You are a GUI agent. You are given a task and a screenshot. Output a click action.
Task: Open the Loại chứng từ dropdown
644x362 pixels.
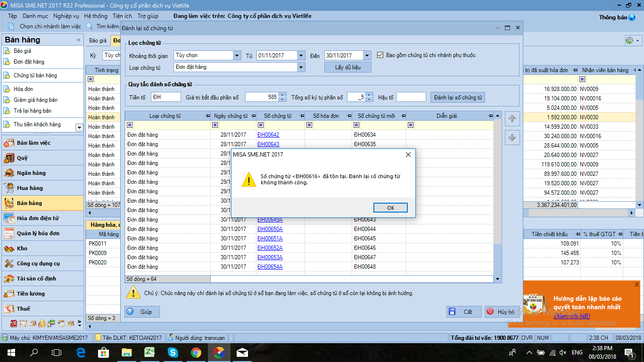[x=301, y=67]
